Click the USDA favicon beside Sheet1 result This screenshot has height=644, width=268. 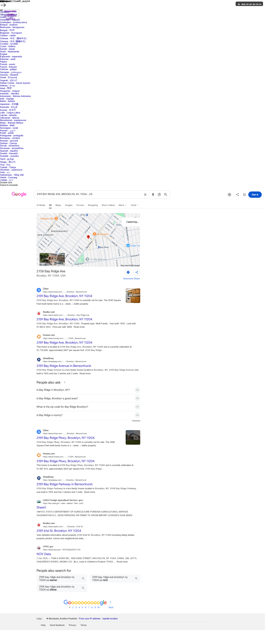click(39, 502)
